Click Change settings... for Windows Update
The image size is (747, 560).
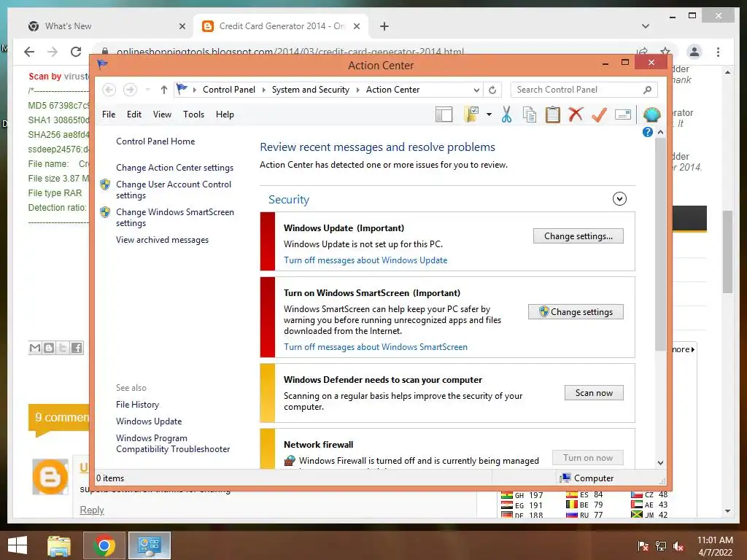578,236
